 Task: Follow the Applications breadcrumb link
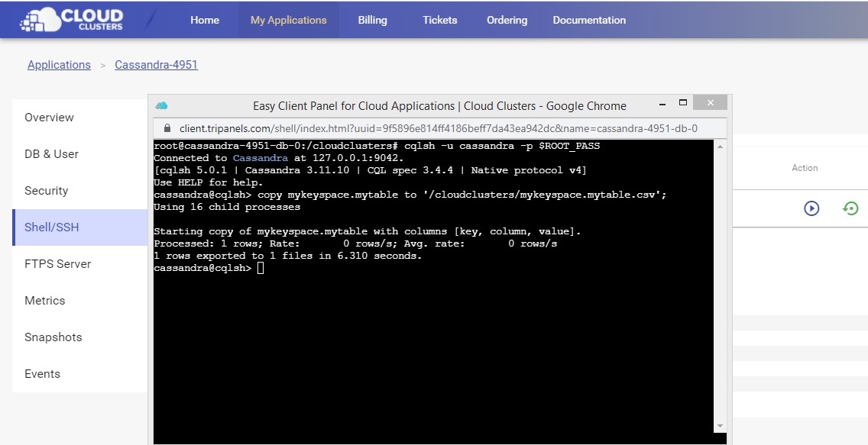60,65
